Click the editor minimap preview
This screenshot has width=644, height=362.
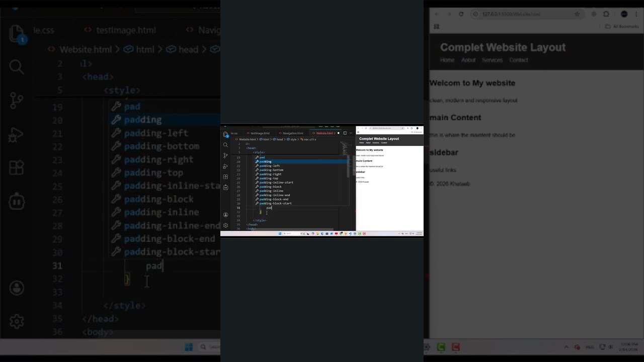[x=345, y=148]
